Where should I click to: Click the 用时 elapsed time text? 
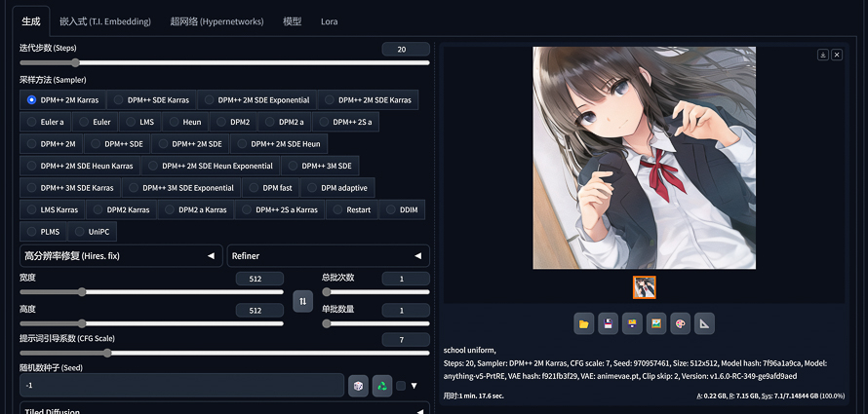tap(473, 395)
